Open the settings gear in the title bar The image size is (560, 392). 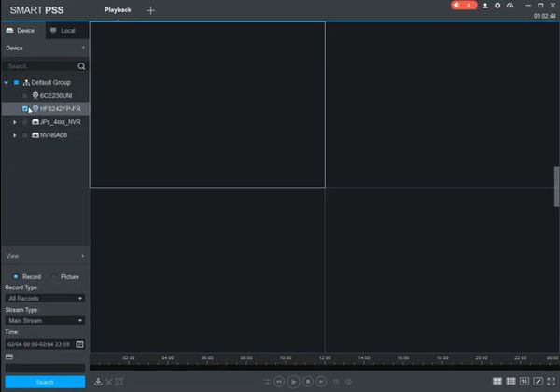click(x=497, y=6)
